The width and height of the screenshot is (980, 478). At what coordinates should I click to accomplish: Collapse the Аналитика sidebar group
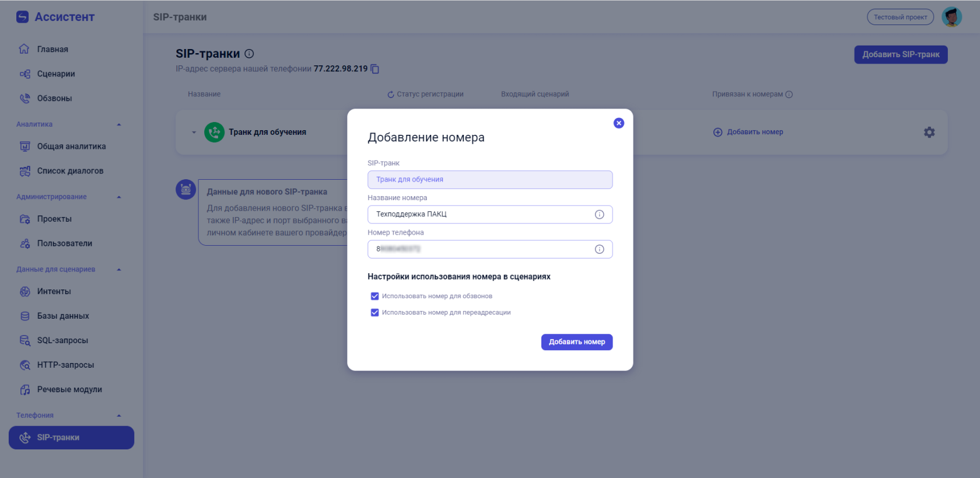(119, 124)
